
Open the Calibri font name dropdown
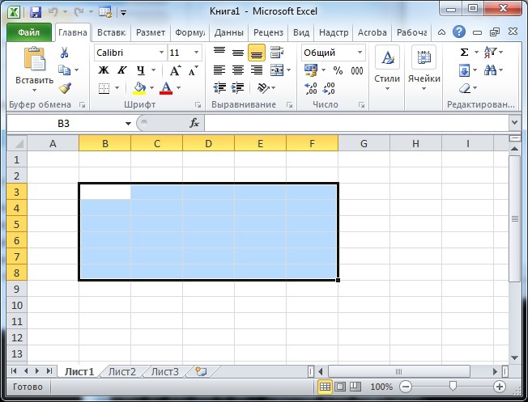(161, 53)
